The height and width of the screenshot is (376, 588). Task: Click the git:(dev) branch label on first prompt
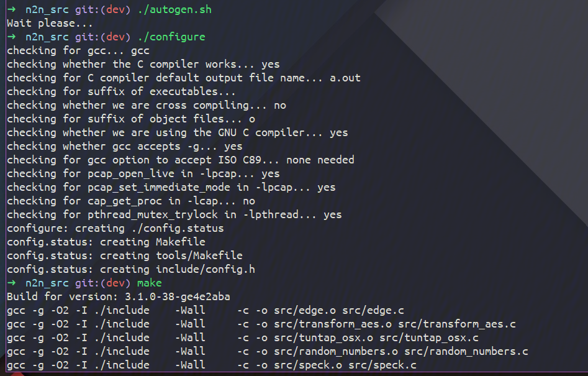tap(102, 9)
